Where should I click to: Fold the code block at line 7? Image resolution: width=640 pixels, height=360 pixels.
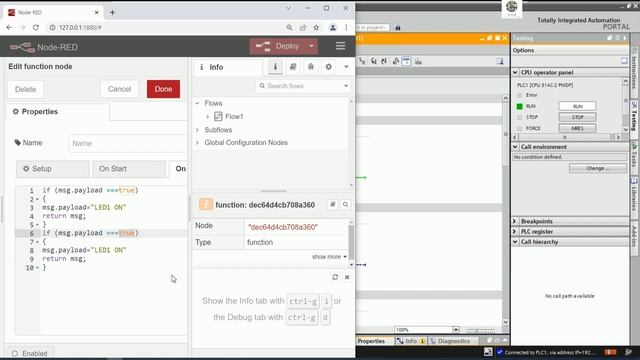point(38,242)
